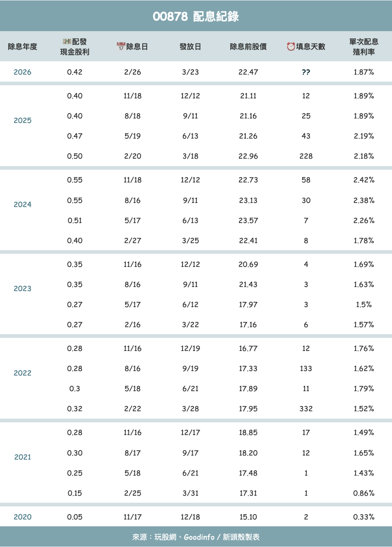This screenshot has width=392, height=547.
Task: Select the 2025 year label
Action: 23,121
